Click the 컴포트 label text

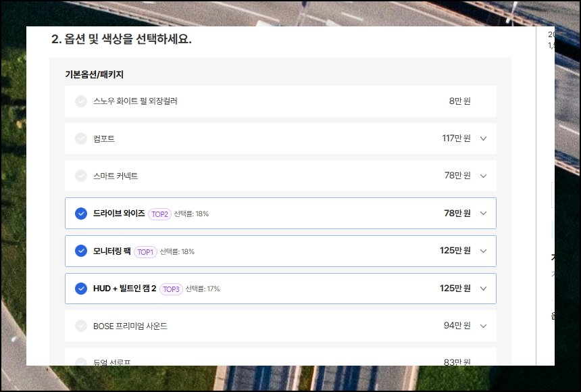tap(104, 139)
